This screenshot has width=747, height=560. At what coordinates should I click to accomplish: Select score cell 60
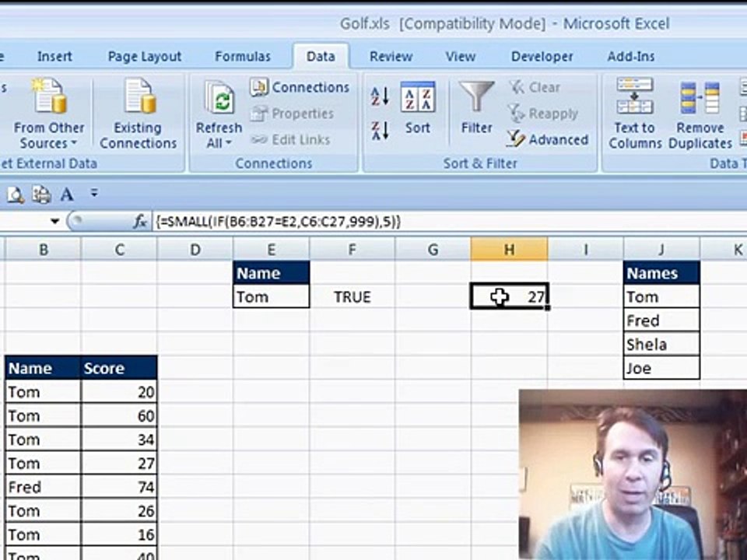119,415
